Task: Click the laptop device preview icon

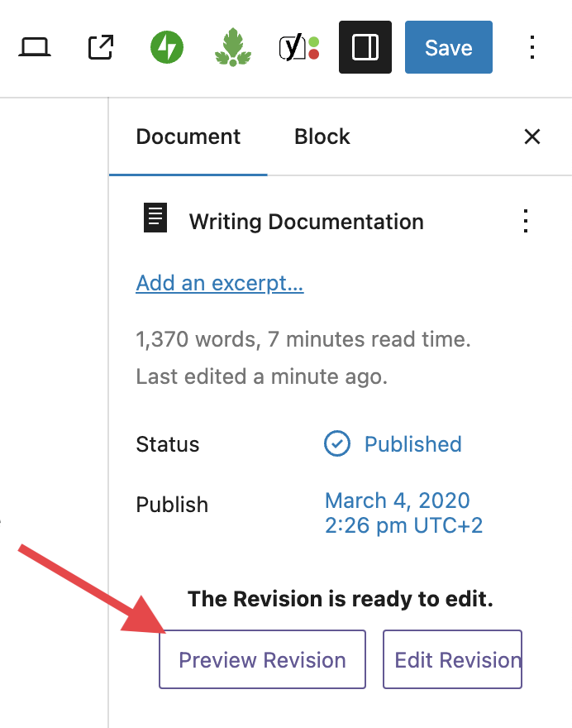Action: pos(35,47)
